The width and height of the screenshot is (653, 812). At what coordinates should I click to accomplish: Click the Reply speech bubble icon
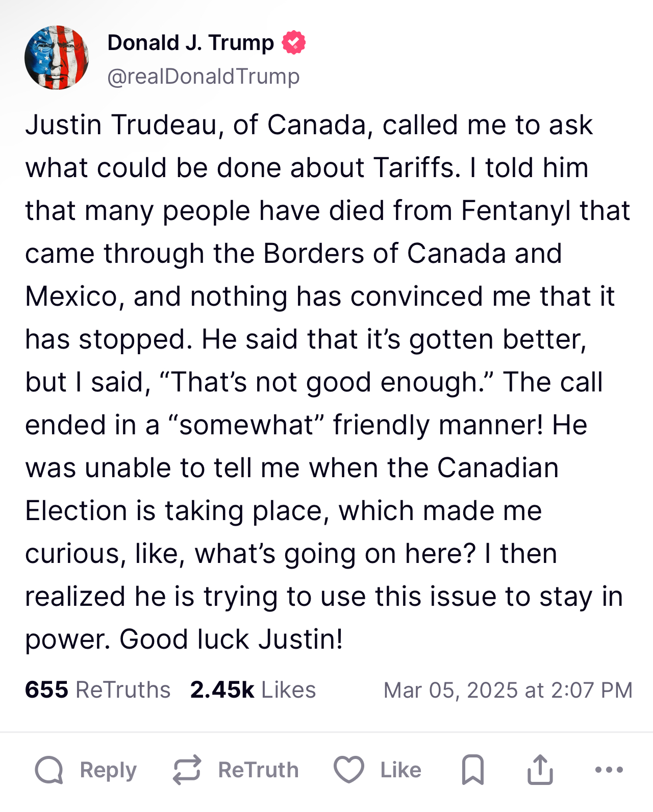[x=49, y=770]
